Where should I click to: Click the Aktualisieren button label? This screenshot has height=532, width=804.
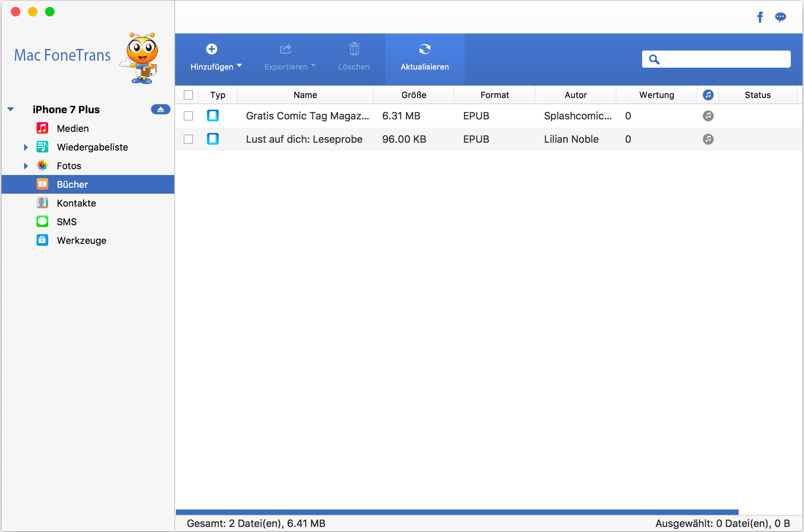[425, 67]
